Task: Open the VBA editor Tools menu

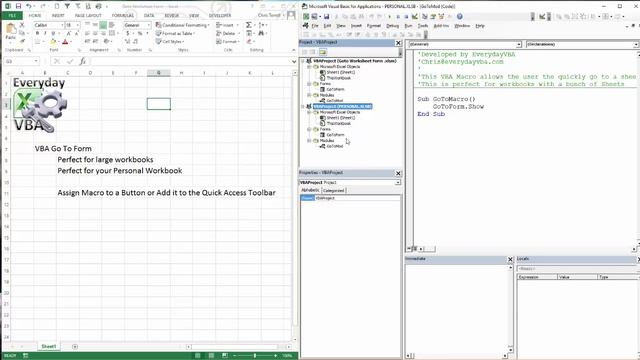Action: point(423,26)
